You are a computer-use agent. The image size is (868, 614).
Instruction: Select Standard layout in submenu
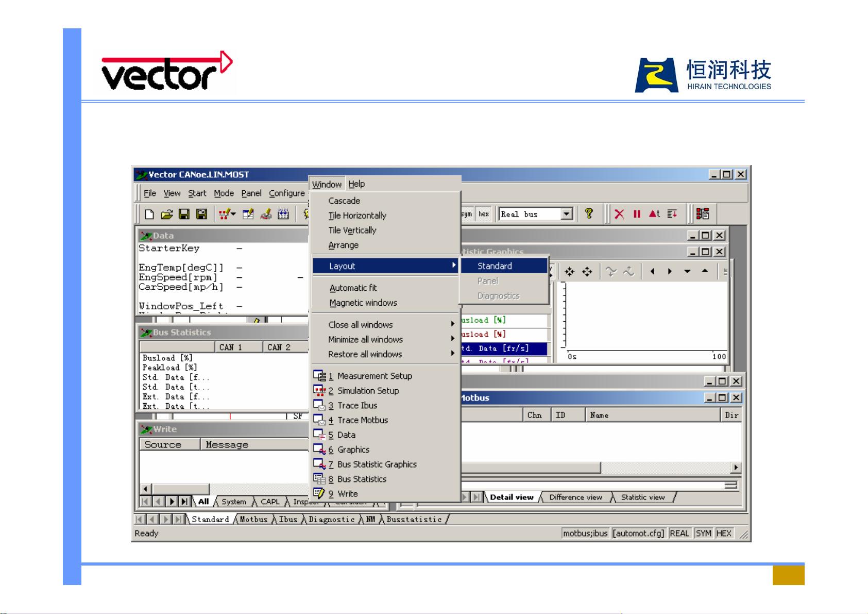coord(504,265)
